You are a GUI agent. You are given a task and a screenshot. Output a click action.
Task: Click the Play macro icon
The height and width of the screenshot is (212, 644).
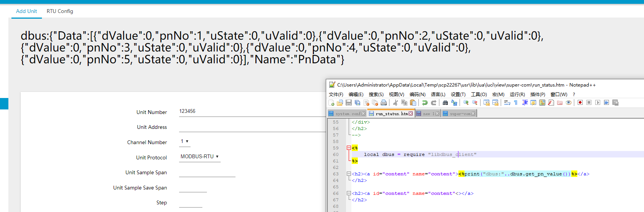pos(598,103)
